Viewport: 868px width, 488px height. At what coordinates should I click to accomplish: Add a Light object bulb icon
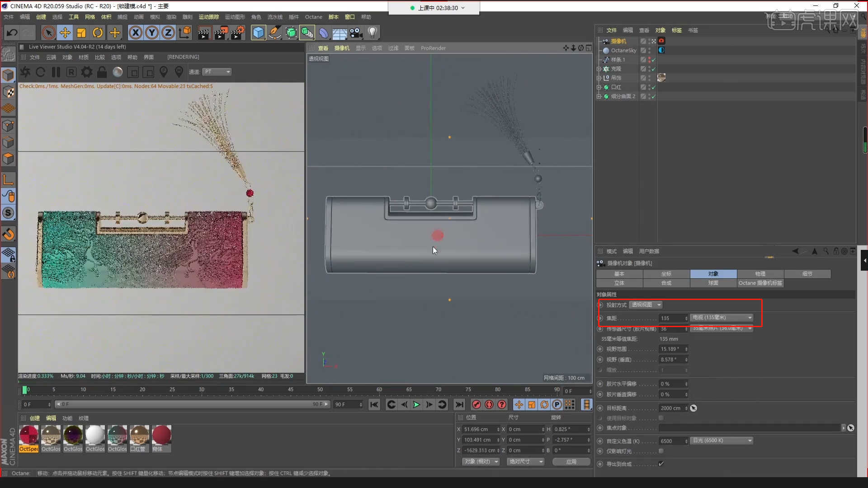coord(372,33)
